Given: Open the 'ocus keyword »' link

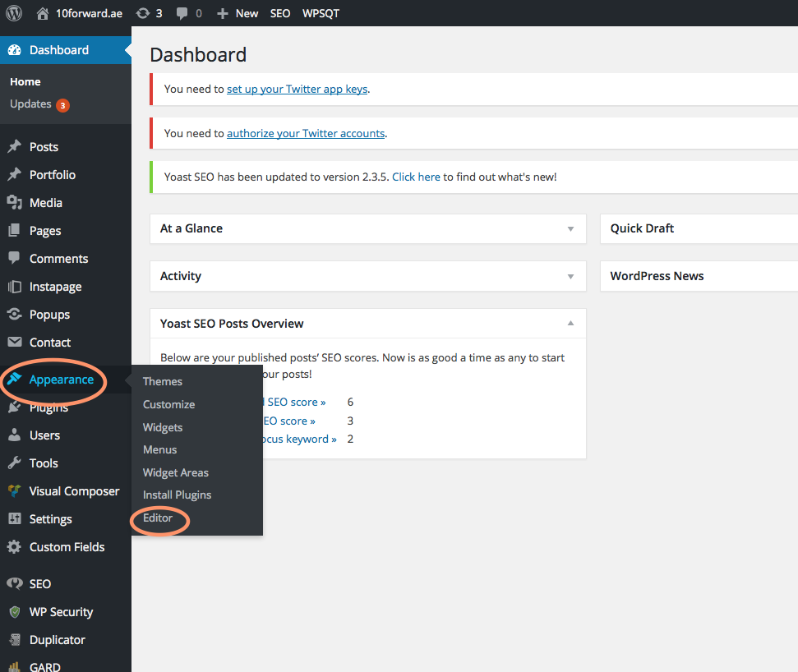Looking at the screenshot, I should point(299,439).
